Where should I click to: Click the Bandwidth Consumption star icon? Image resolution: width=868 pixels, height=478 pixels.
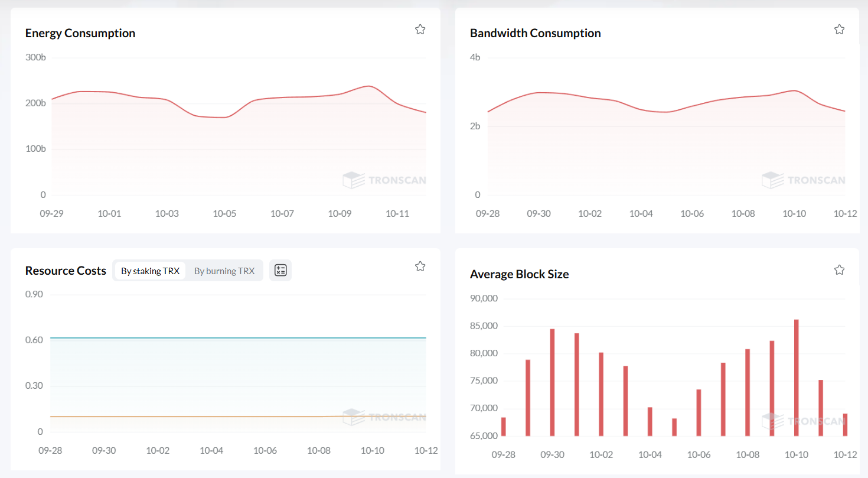tap(839, 30)
